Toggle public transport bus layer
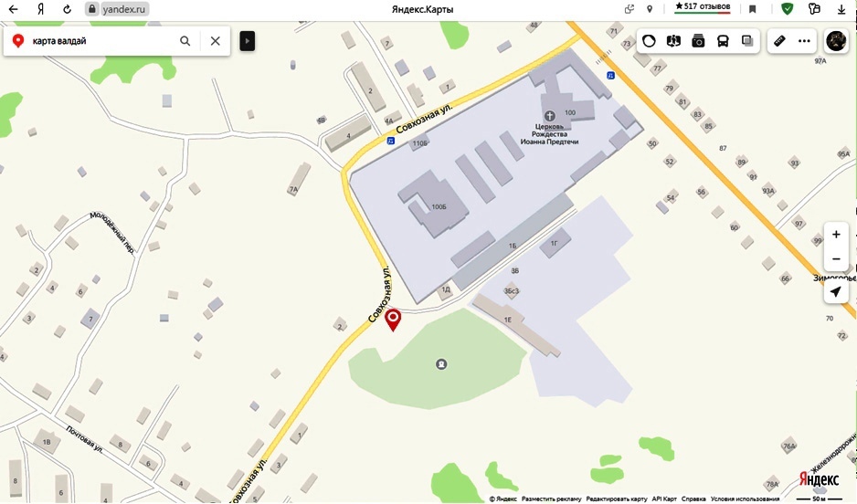This screenshot has height=504, width=857. click(723, 41)
